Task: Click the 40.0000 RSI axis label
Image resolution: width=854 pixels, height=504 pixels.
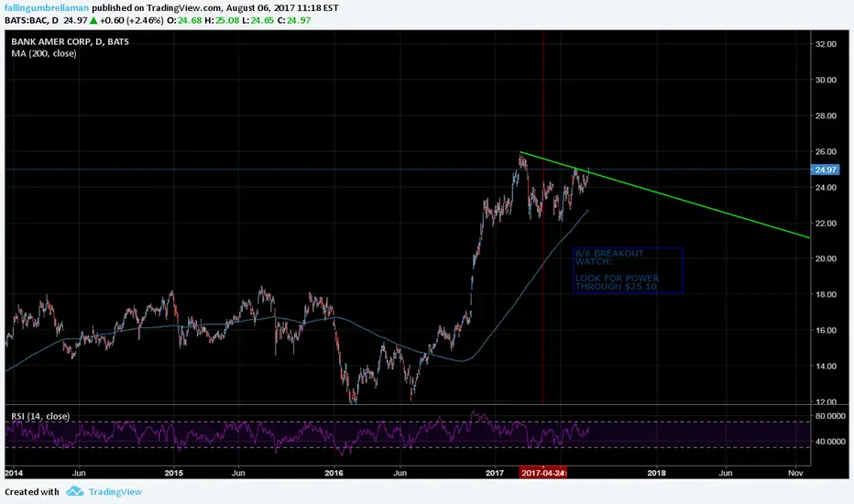Action: pyautogui.click(x=830, y=442)
